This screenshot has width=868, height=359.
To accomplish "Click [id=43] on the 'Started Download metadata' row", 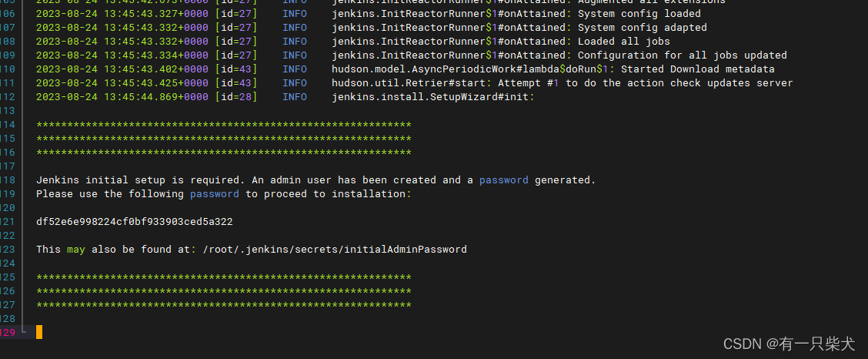I will [x=236, y=69].
